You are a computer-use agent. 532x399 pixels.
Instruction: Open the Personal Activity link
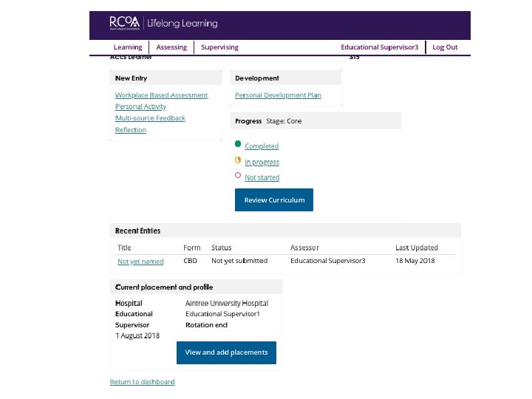[x=140, y=107]
